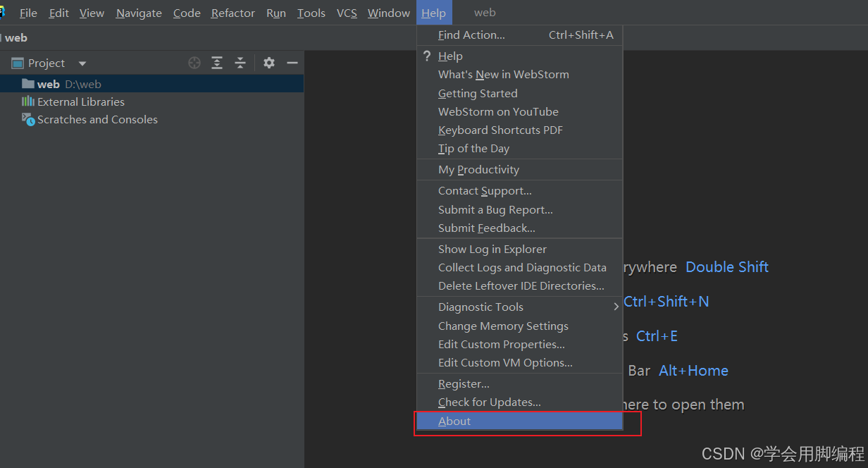The width and height of the screenshot is (868, 468).
Task: Choose Register... in Help menu
Action: (519, 384)
